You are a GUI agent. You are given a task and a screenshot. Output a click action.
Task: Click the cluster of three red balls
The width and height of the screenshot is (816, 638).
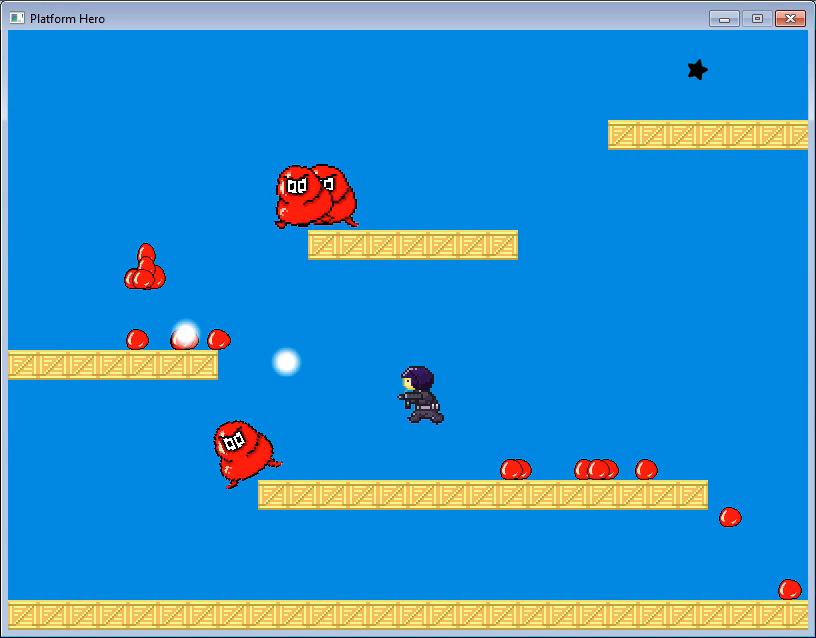click(x=596, y=469)
